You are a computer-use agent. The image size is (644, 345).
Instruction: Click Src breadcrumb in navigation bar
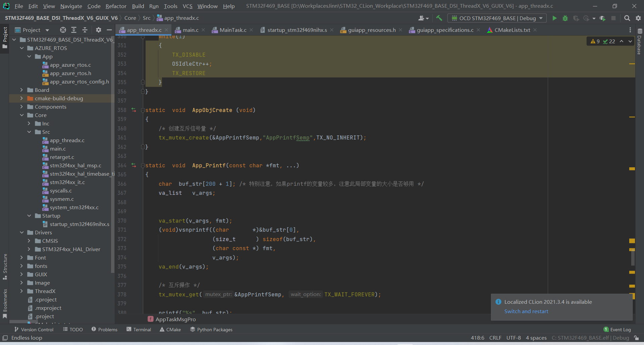coord(147,18)
